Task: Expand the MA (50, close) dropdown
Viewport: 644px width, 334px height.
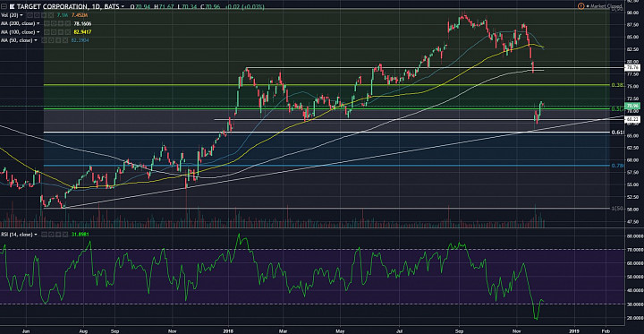Action: [x=36, y=40]
